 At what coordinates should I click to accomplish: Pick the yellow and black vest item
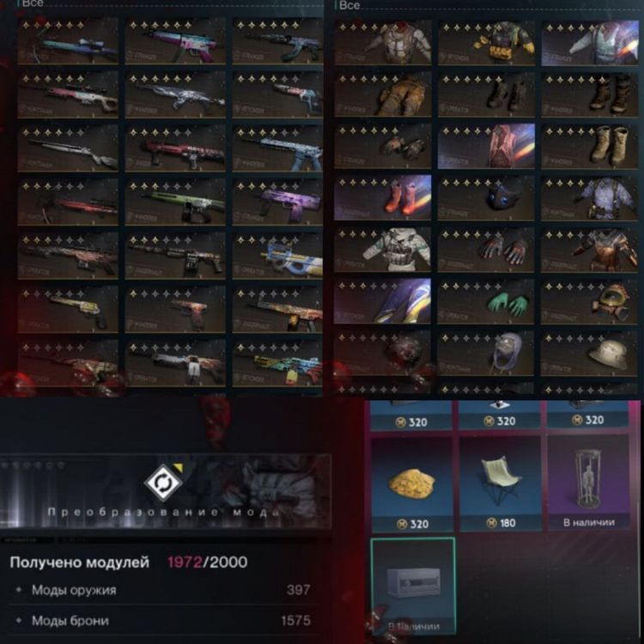pos(486,43)
